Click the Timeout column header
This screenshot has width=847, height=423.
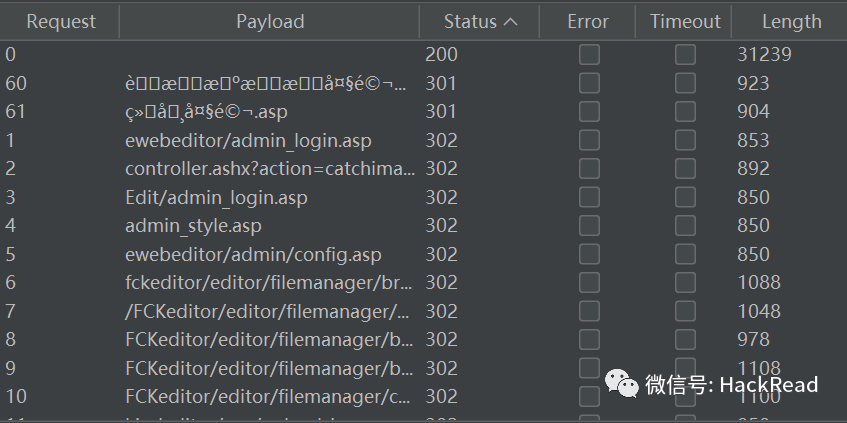click(x=684, y=22)
